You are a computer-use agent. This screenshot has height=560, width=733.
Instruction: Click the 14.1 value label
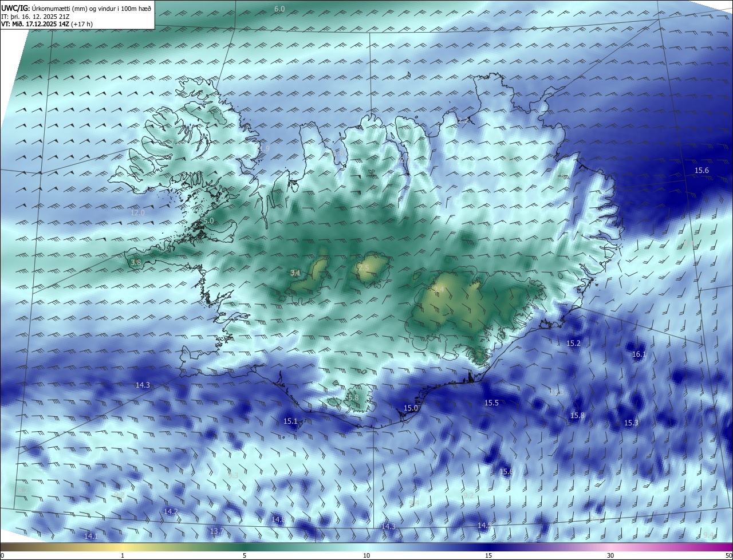pyautogui.click(x=91, y=537)
